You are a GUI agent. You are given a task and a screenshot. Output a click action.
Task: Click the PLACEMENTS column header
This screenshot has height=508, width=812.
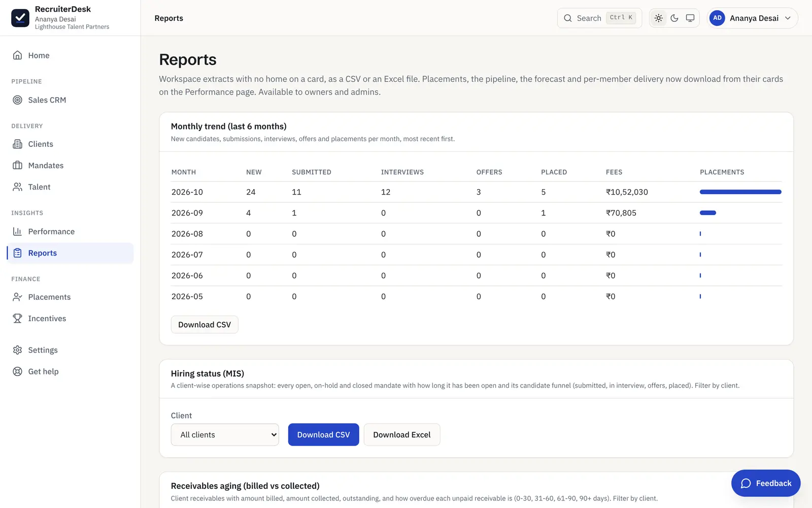click(722, 172)
